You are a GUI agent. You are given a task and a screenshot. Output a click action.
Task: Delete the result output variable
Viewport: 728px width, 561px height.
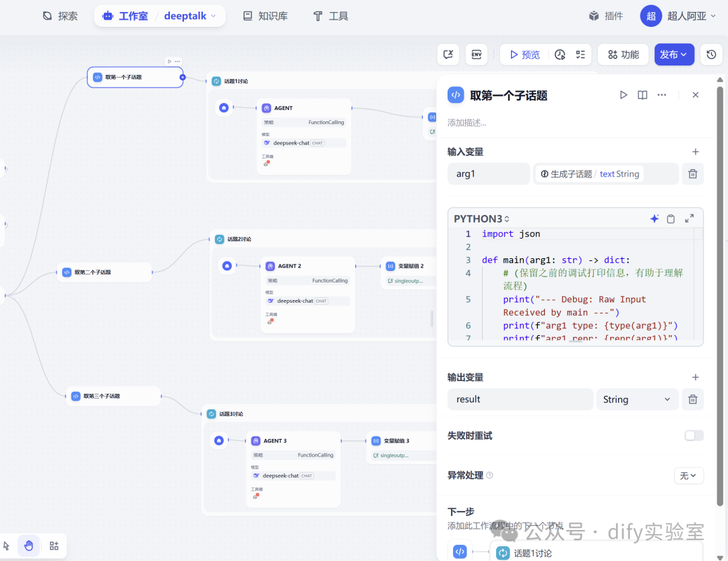pos(692,399)
